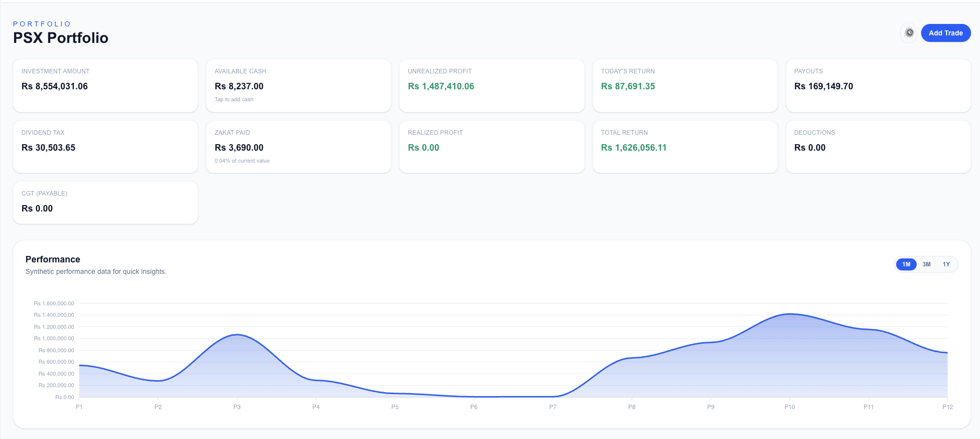Viewport: 980px width, 439px height.
Task: Click the PSX Portfolio page title
Action: 60,38
